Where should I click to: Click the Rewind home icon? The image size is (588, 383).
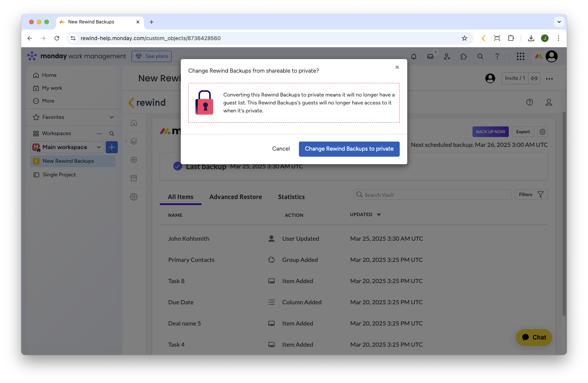pos(134,123)
